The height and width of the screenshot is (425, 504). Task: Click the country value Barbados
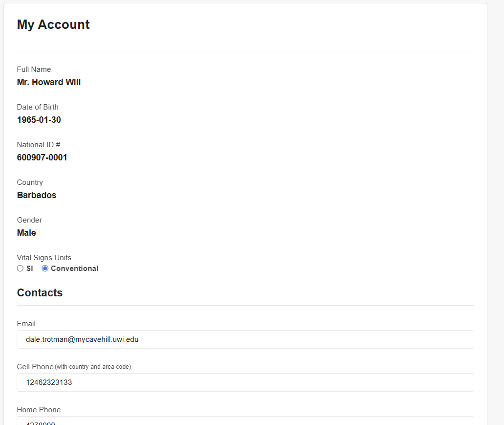click(x=37, y=195)
